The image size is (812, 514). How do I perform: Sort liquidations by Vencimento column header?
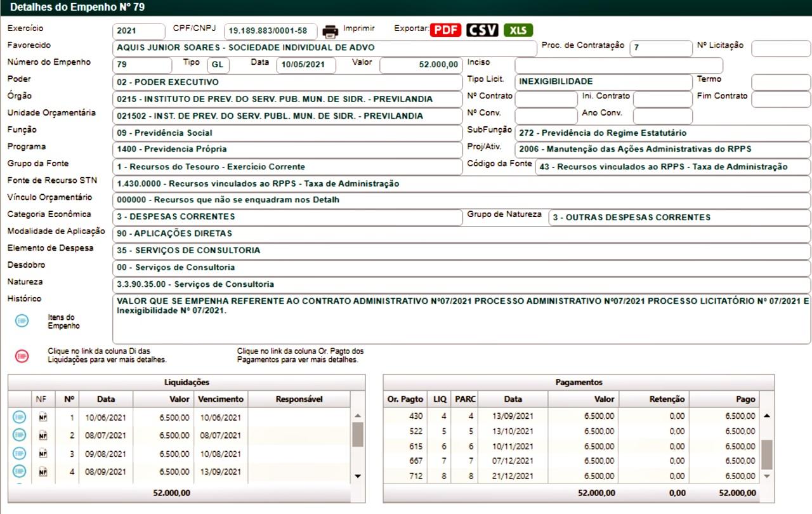[220, 399]
